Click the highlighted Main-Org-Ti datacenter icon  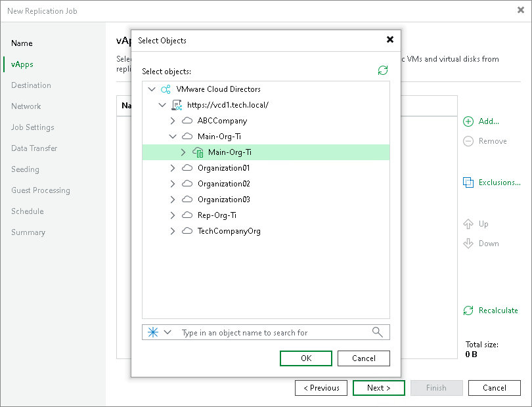point(198,152)
